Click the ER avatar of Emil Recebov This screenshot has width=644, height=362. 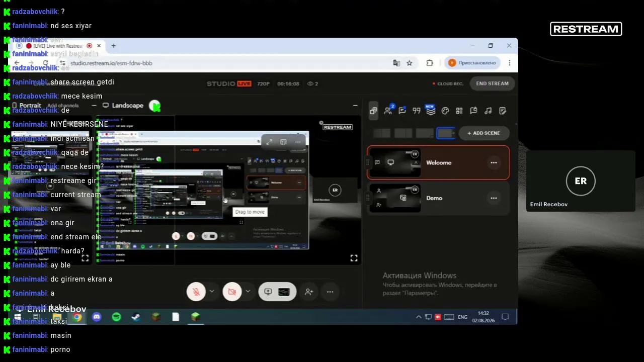[581, 181]
